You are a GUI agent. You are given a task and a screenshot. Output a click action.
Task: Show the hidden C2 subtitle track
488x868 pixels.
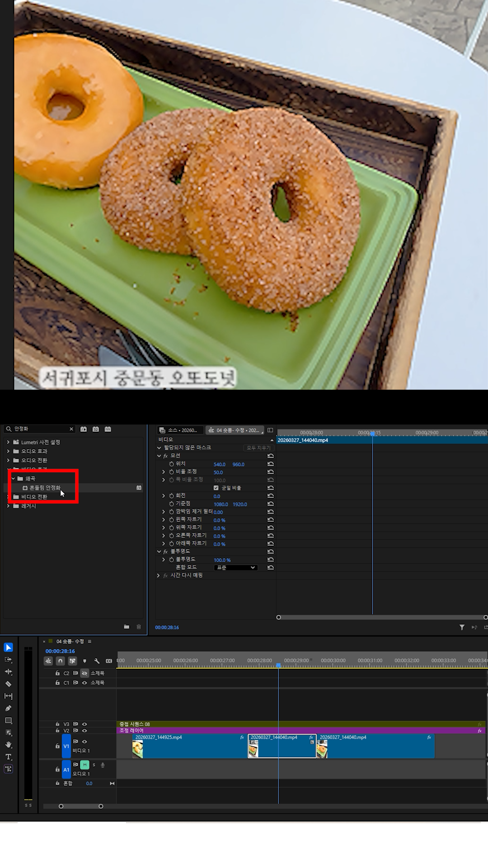click(x=84, y=673)
